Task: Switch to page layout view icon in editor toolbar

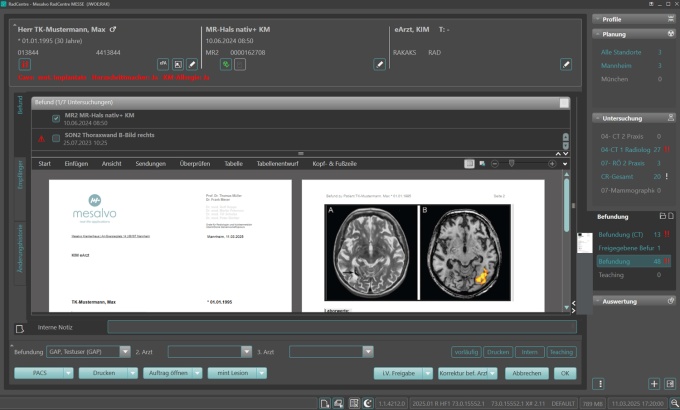Action: coord(469,164)
